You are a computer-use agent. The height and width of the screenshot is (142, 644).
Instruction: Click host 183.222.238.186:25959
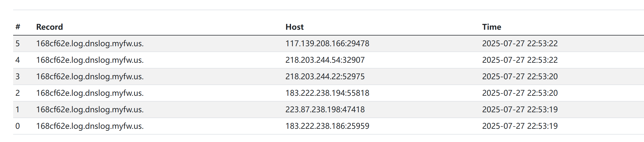tap(327, 126)
